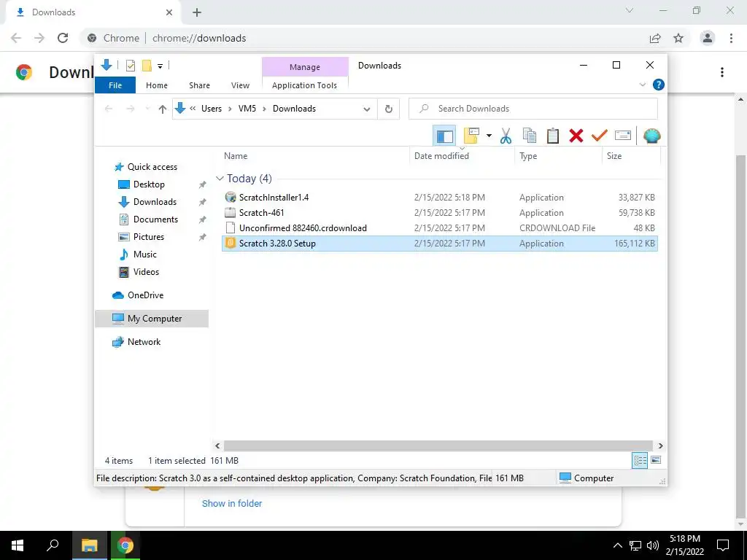Open Videos in navigation pane

[146, 272]
